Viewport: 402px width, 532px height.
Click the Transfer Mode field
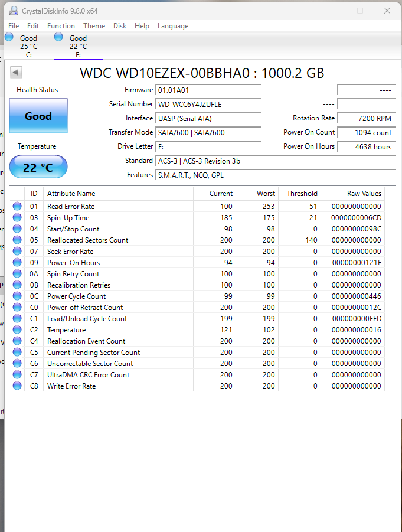208,133
